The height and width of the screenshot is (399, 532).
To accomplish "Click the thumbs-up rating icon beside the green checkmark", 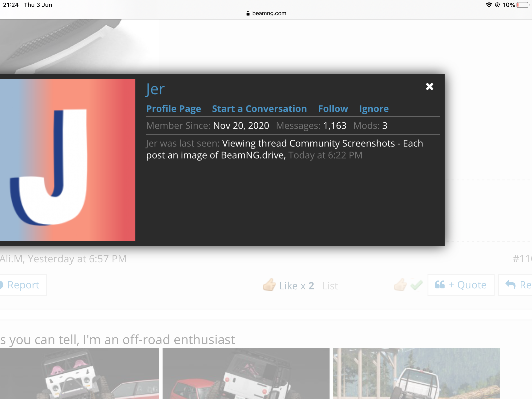I will 400,285.
